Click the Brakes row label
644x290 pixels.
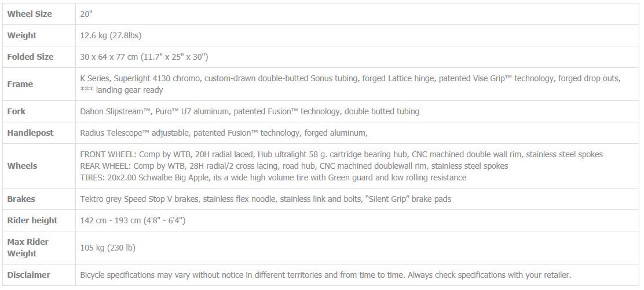pos(21,199)
